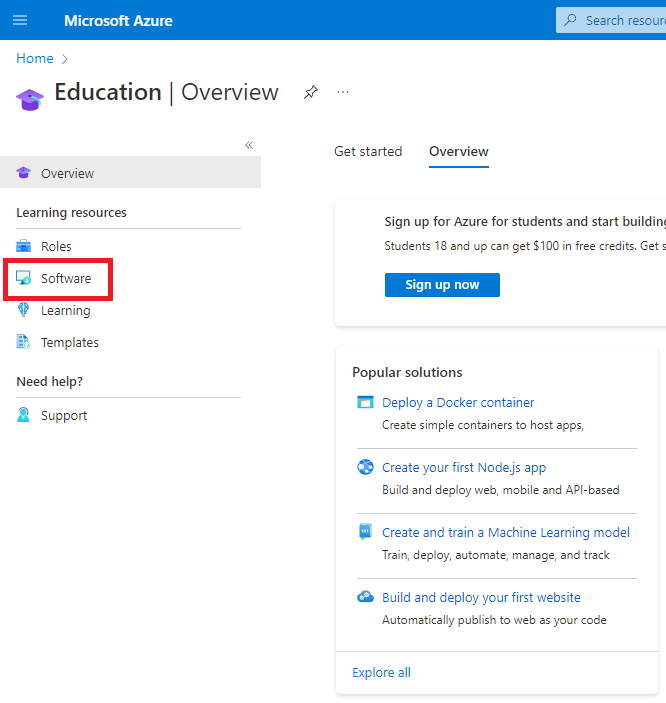Image resolution: width=666 pixels, height=703 pixels.
Task: Click the Node.js app globe icon
Action: [365, 467]
